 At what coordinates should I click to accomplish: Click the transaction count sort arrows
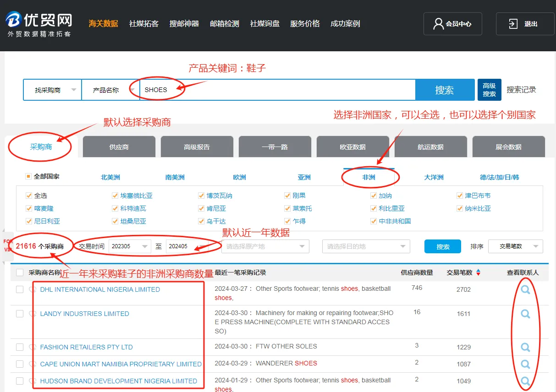coord(478,272)
